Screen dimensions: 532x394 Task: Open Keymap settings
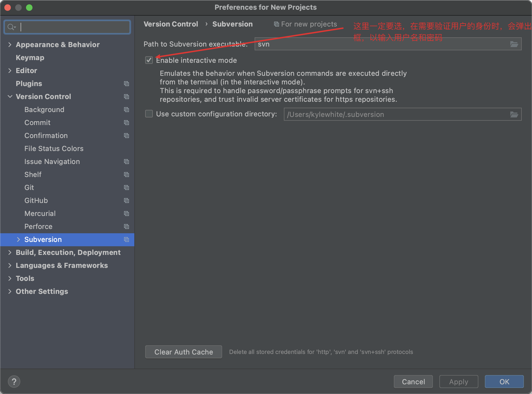(x=30, y=58)
